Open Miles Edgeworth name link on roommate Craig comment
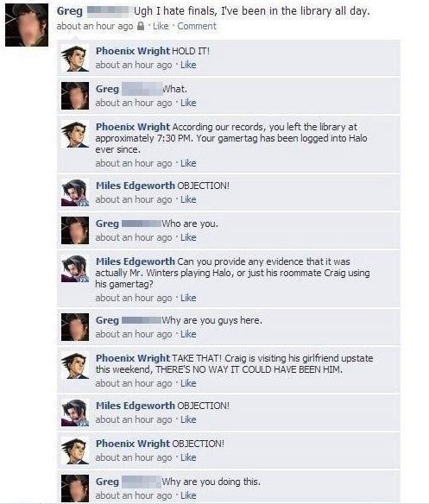Screen dimensions: 429x504 (x=135, y=261)
